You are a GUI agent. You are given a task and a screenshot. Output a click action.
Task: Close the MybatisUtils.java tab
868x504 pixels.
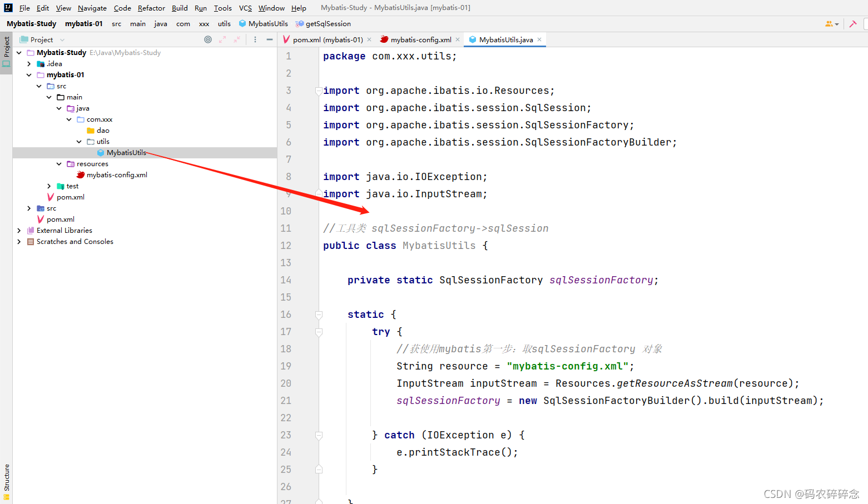(x=539, y=39)
